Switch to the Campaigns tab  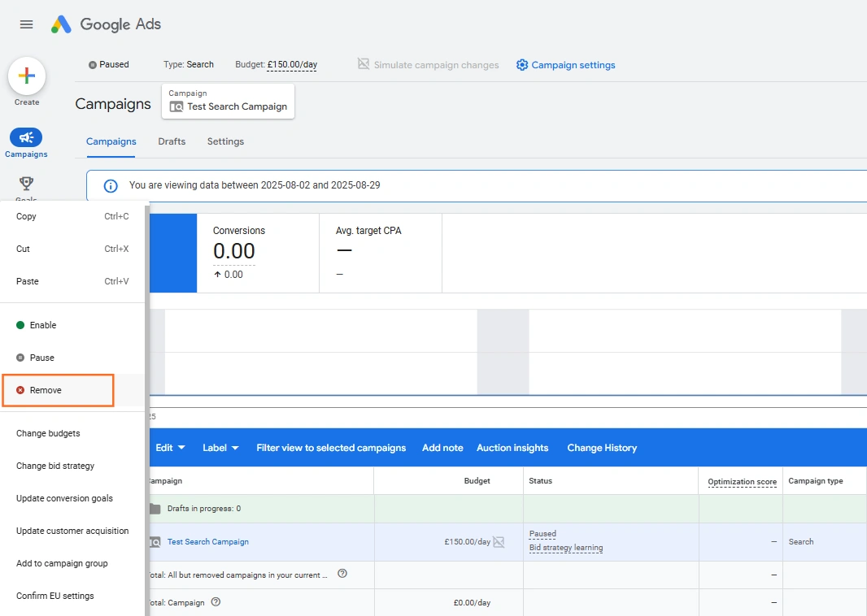pos(111,141)
